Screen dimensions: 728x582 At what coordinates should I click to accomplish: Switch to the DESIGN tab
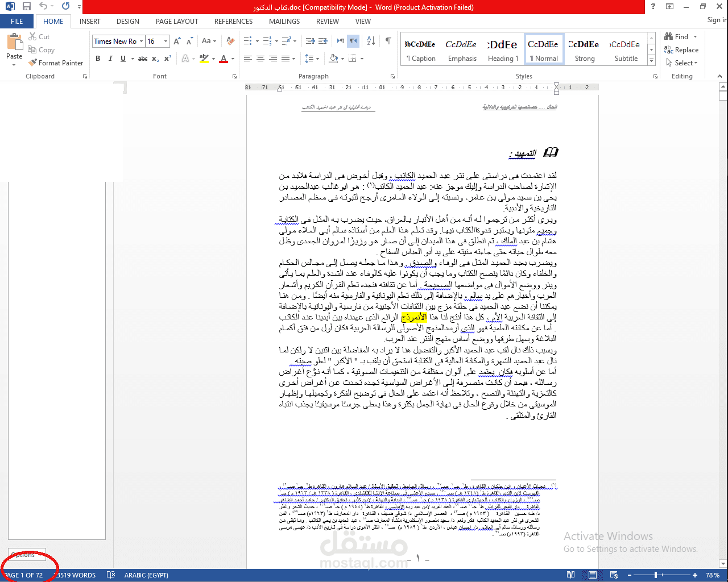pyautogui.click(x=128, y=22)
